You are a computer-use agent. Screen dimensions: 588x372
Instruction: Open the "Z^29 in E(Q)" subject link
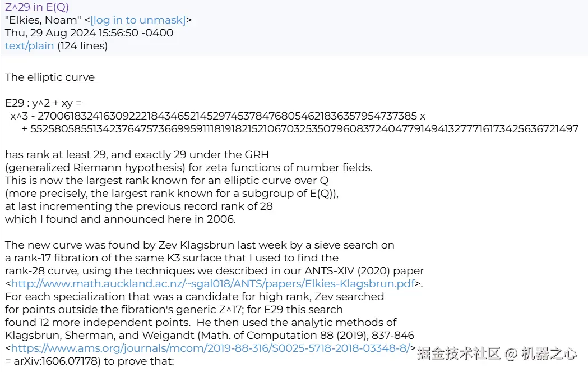click(x=37, y=7)
